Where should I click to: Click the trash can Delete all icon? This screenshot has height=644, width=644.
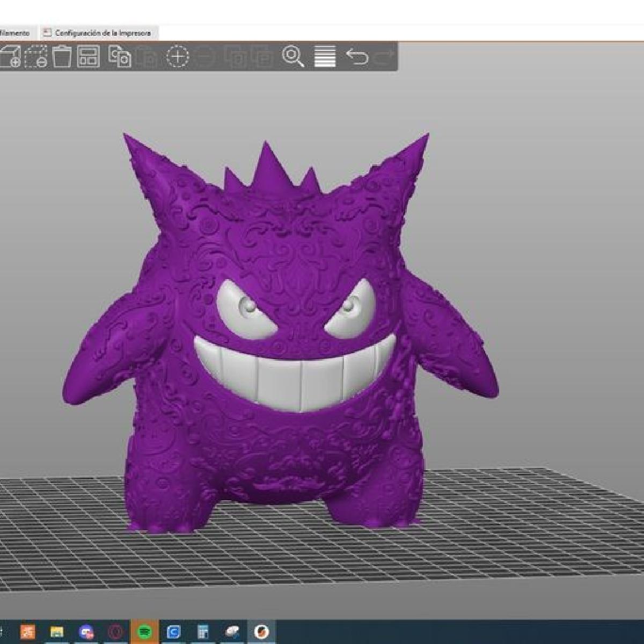62,56
